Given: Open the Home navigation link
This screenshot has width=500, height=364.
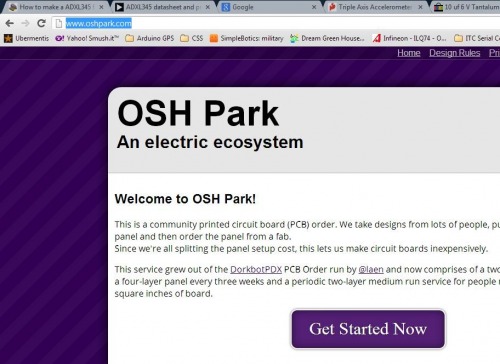Looking at the screenshot, I should [x=409, y=53].
